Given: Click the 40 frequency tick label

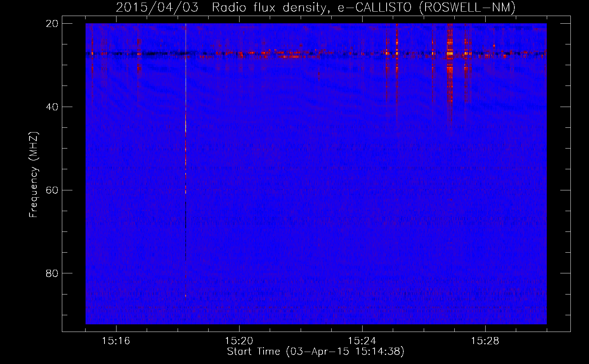Looking at the screenshot, I should pos(52,107).
